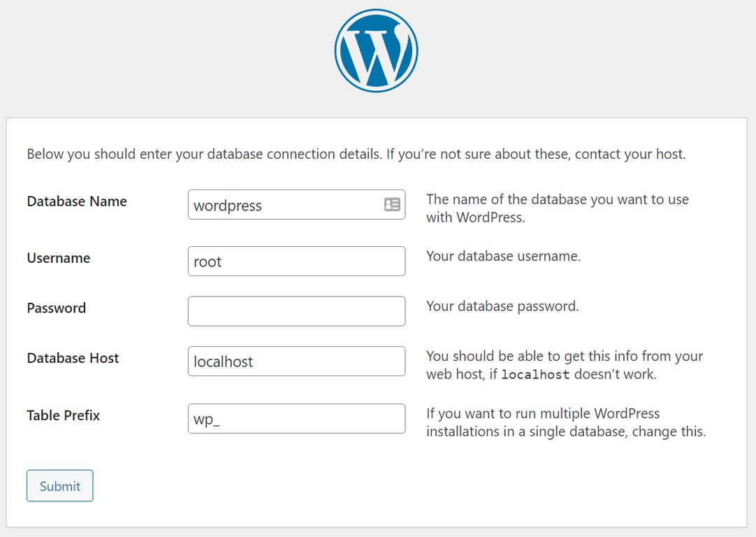Select the Table Prefix field with 'wp_'
The image size is (756, 537).
(296, 418)
